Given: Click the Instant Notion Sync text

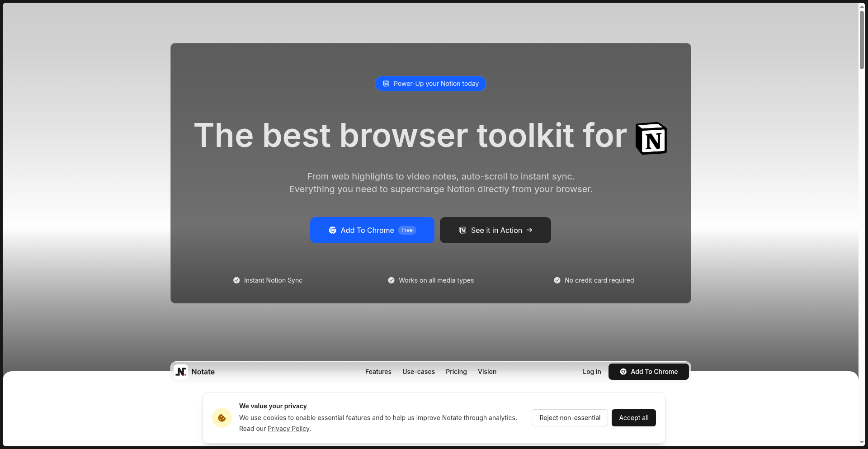Looking at the screenshot, I should coord(273,280).
